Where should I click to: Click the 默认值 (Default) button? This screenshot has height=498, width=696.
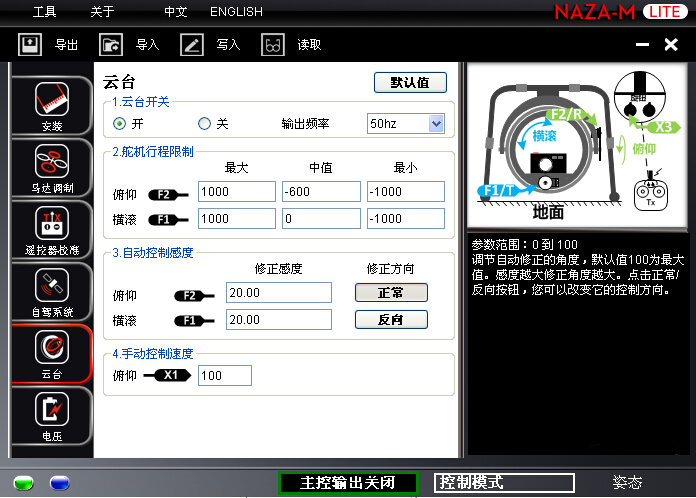pyautogui.click(x=410, y=83)
